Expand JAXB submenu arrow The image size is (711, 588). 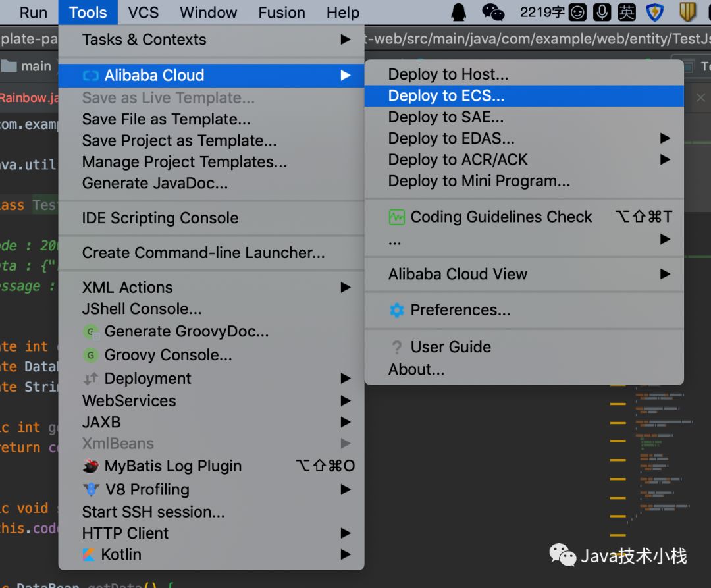coord(346,422)
